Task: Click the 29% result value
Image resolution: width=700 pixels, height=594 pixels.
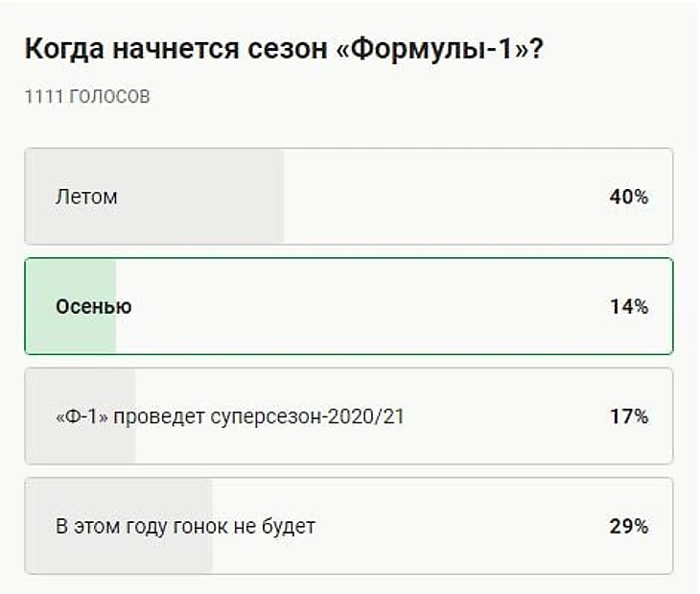Action: (629, 527)
